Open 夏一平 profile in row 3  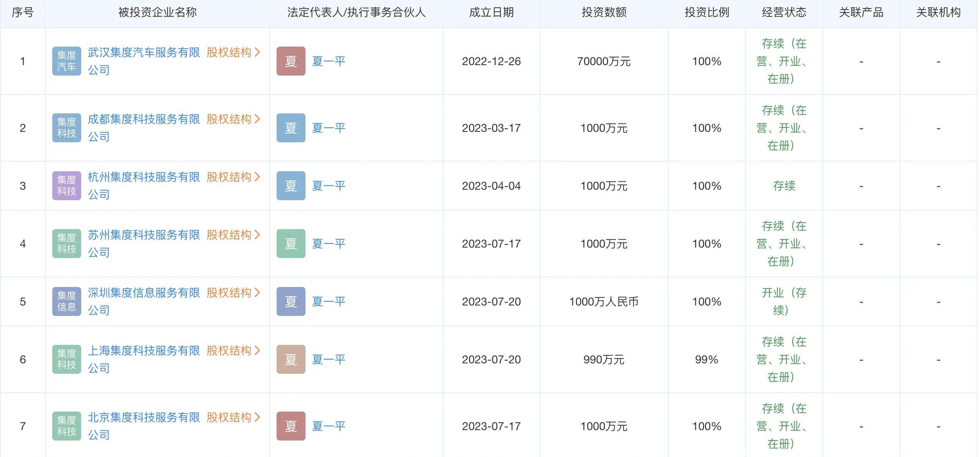[329, 186]
